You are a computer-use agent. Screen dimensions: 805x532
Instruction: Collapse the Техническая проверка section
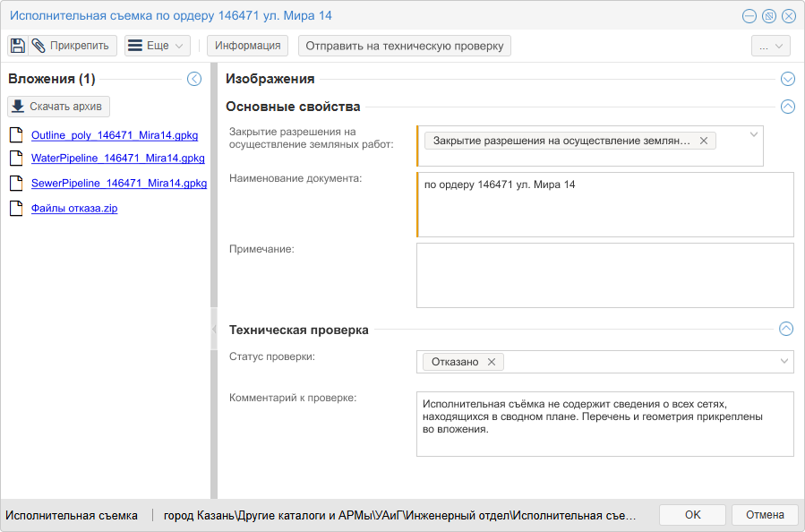click(x=787, y=329)
